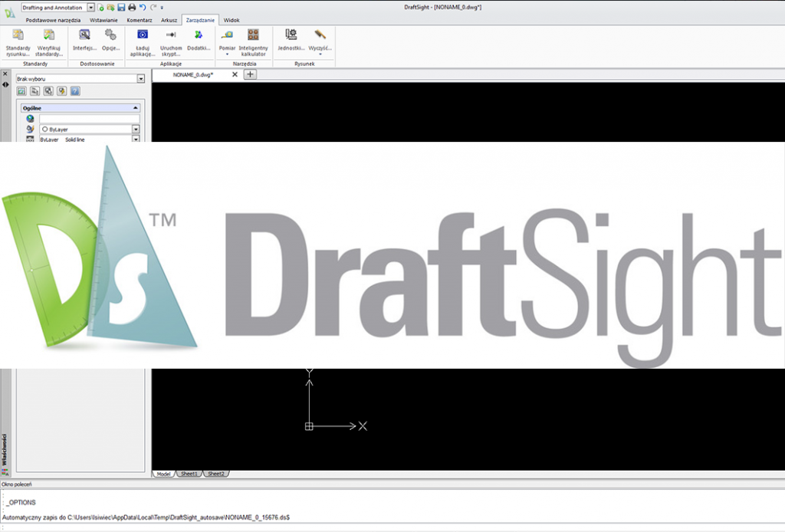Save drawing with floppy disk icon

(x=121, y=8)
